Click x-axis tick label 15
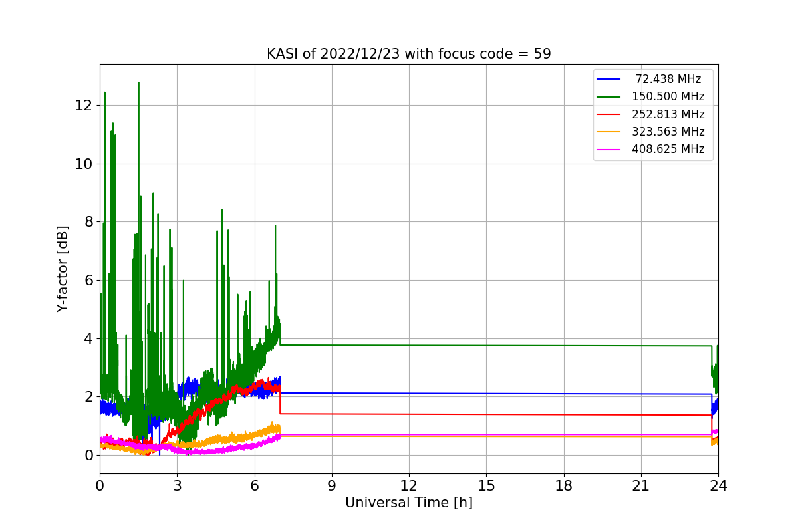 coord(486,486)
